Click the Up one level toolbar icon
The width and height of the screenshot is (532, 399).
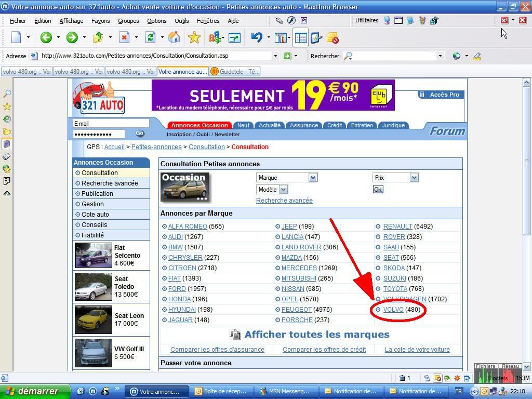click(x=98, y=37)
